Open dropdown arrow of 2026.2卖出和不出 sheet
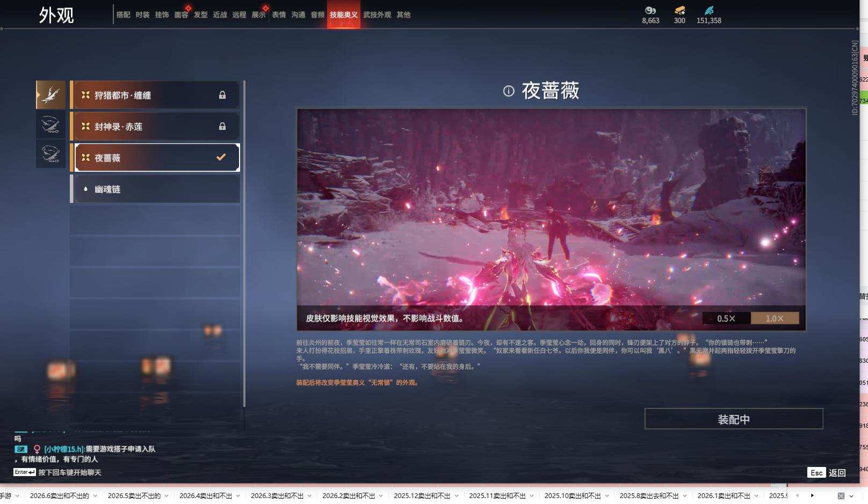This screenshot has width=868, height=504. 381,496
